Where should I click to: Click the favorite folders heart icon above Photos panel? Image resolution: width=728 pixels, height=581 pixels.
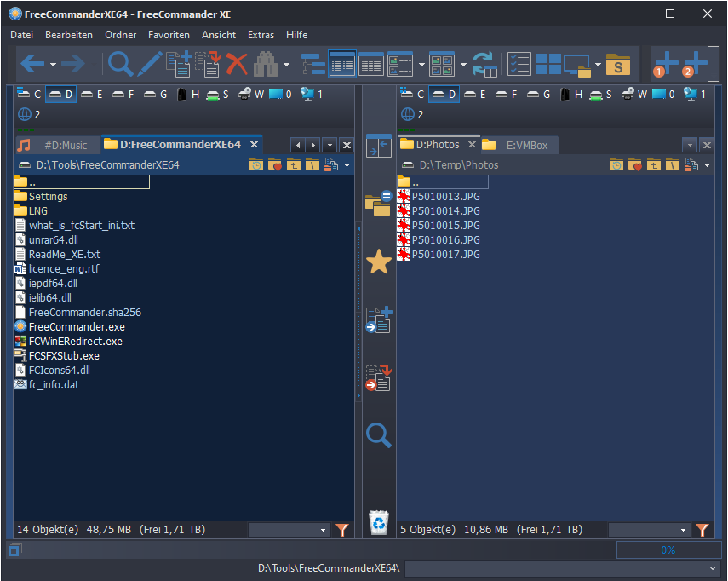(x=634, y=164)
